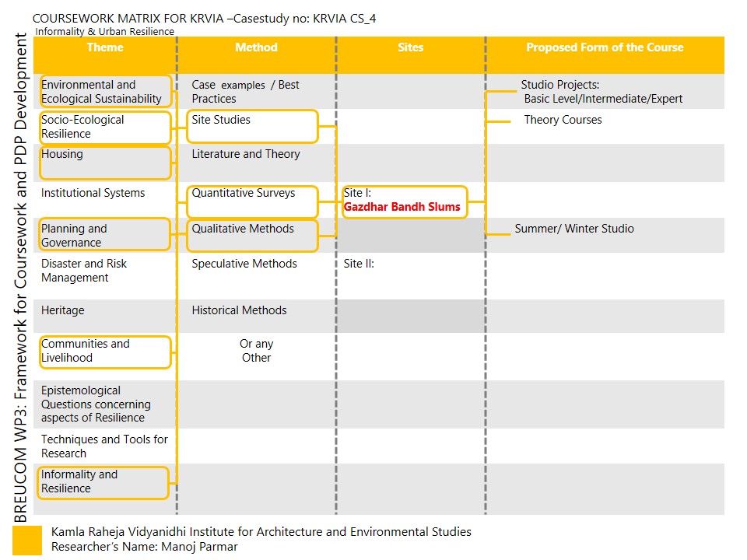Select the Socio-Ecological Resilience theme box

(x=105, y=127)
